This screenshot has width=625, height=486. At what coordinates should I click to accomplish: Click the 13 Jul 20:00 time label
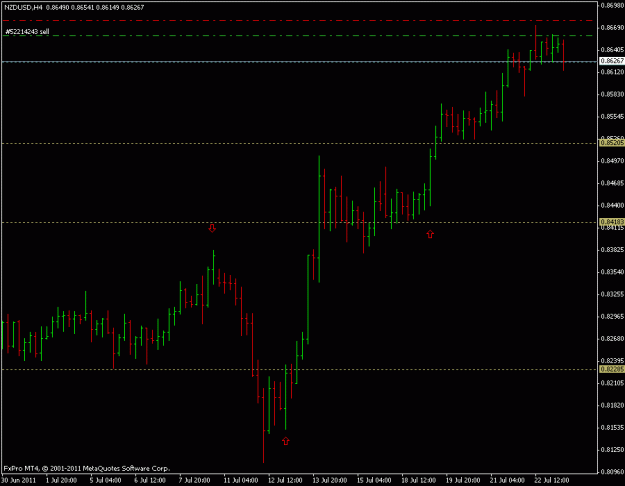(x=330, y=480)
